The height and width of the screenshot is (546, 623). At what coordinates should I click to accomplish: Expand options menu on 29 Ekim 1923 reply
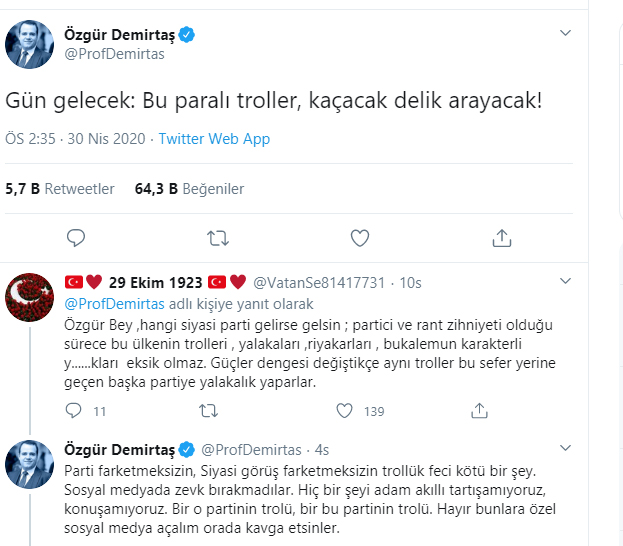coord(565,282)
